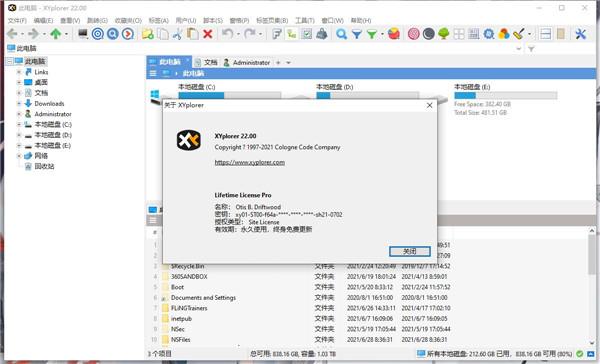Toggle the checkbox selection toolbar icon
Viewport: 600px width, 364px height.
pos(307,34)
